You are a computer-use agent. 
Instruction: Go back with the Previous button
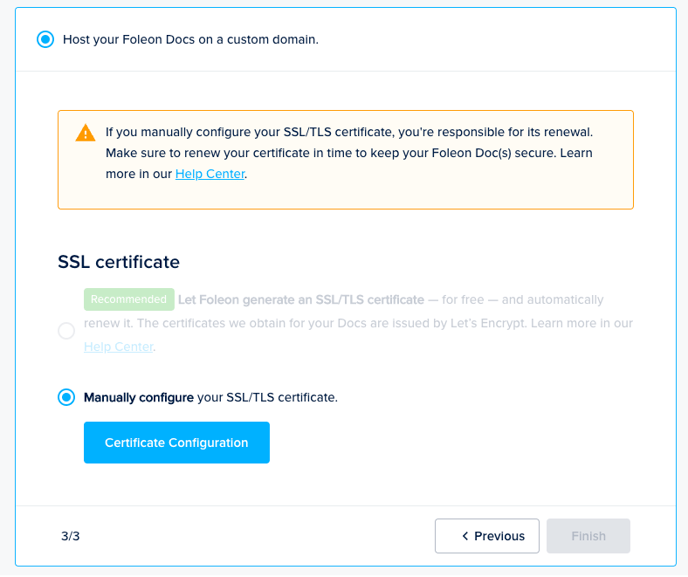tap(487, 536)
